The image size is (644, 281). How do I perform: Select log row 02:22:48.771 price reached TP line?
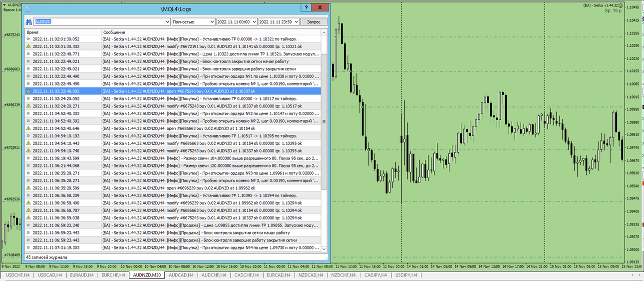coord(173,53)
